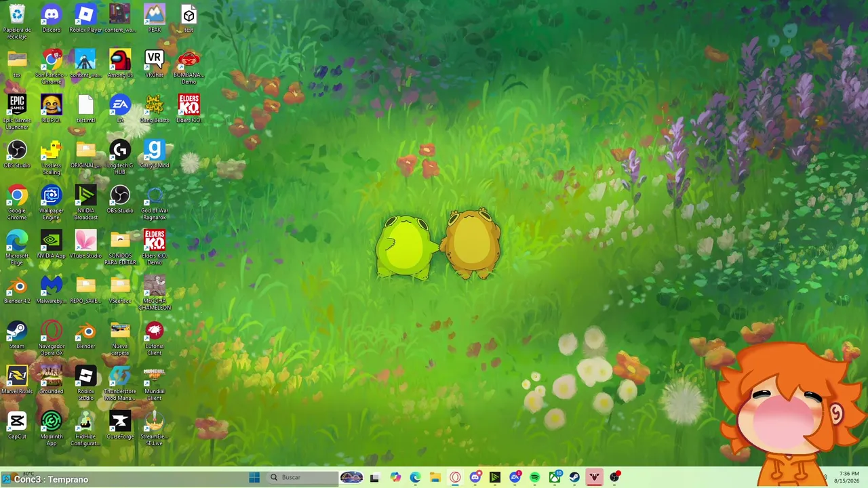This screenshot has height=488, width=868.
Task: Select the Nueva carpeta folder
Action: click(120, 338)
